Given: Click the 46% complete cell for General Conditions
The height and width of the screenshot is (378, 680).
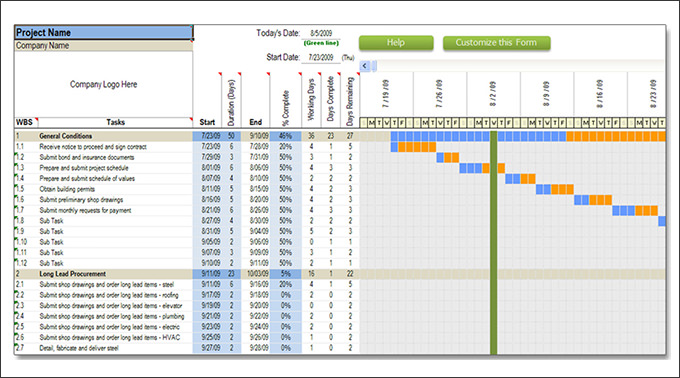Looking at the screenshot, I should (x=285, y=136).
